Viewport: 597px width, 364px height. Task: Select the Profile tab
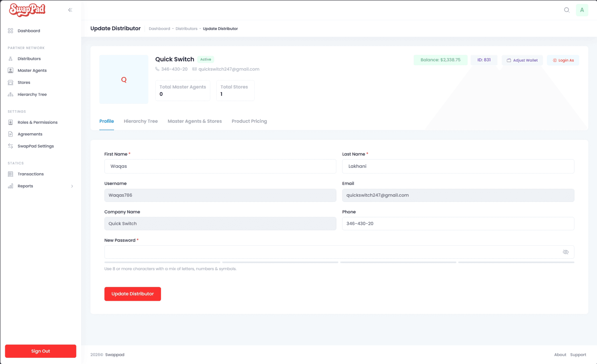tap(107, 121)
